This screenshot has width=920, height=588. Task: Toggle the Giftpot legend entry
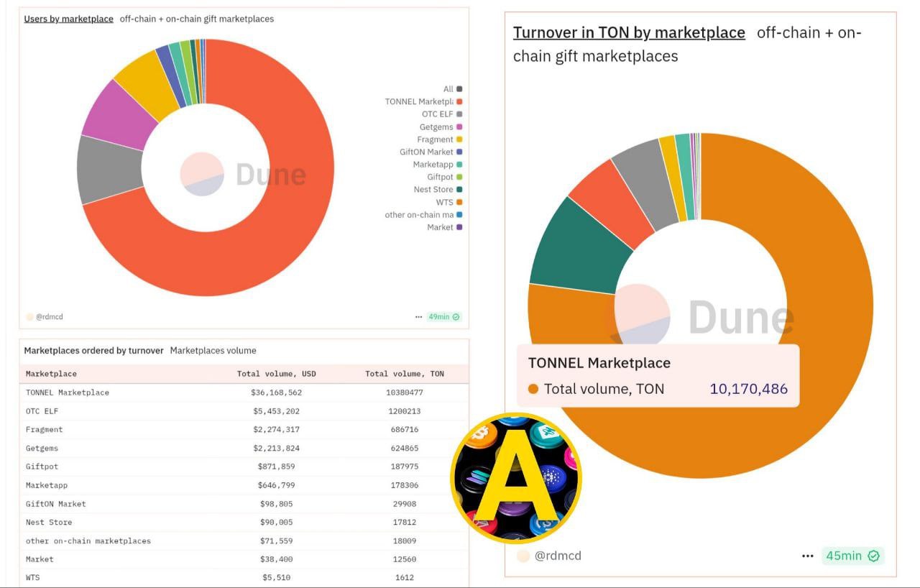coord(445,177)
